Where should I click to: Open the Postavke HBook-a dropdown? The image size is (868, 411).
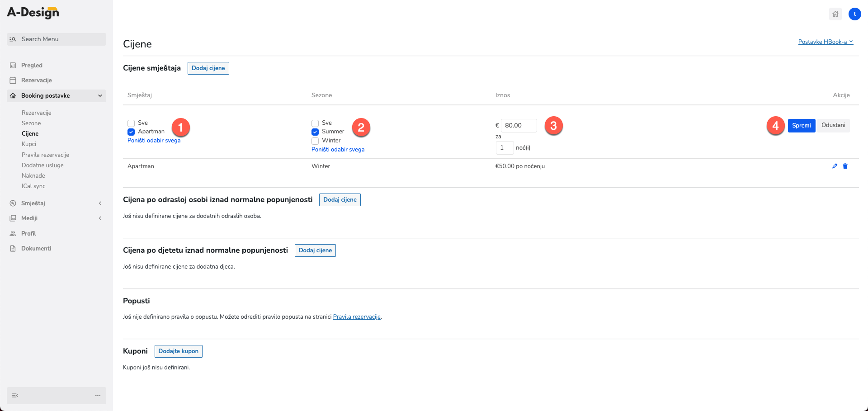826,42
